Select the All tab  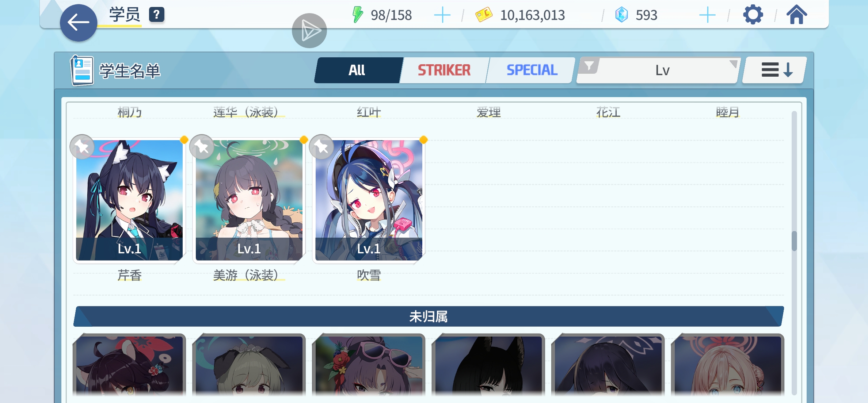tap(357, 70)
